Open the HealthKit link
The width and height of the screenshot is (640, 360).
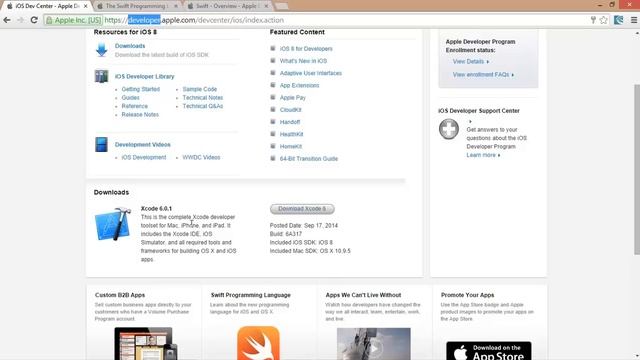(x=291, y=134)
